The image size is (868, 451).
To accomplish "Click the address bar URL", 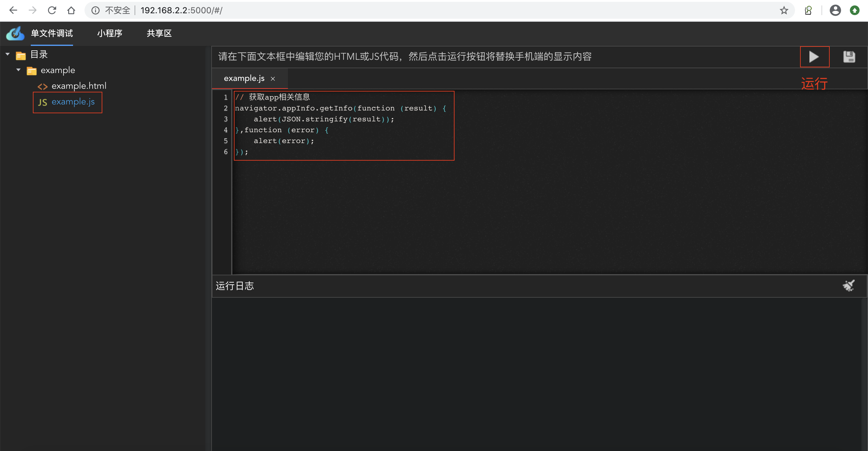I will coord(181,11).
